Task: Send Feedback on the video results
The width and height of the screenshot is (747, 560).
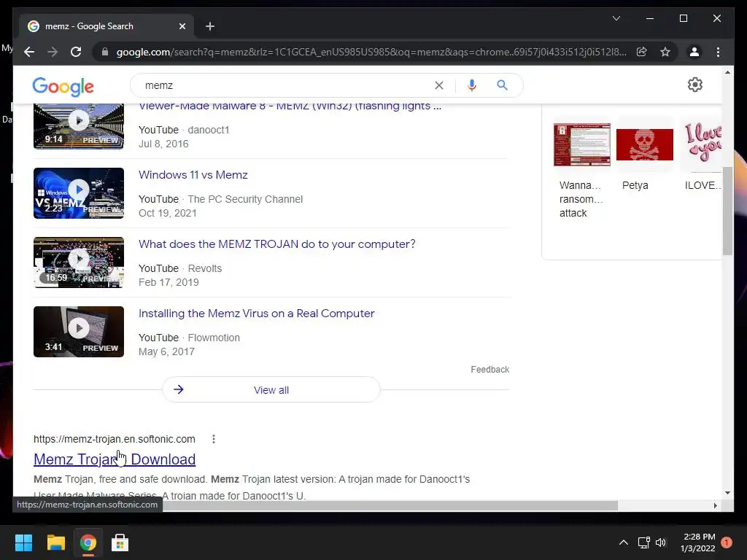Action: 489,370
